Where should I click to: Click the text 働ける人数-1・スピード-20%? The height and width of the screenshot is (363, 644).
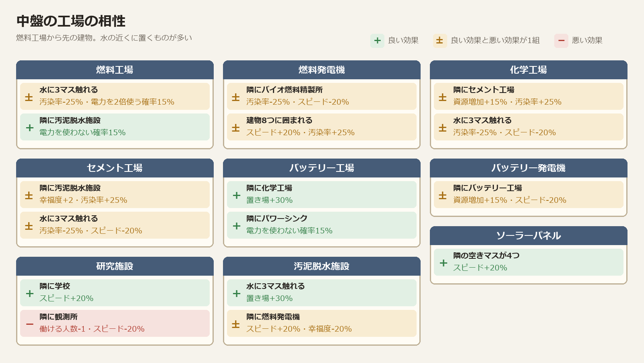(92, 329)
